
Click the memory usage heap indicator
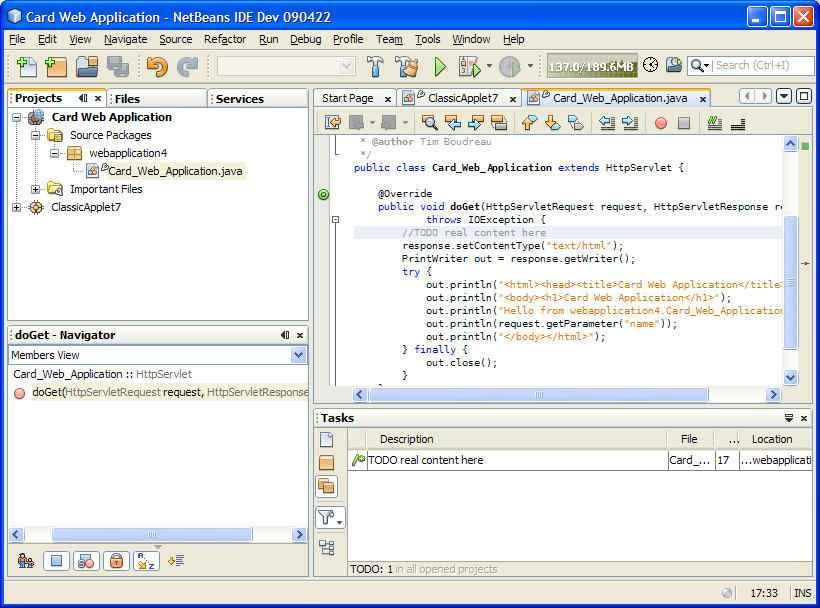click(590, 66)
